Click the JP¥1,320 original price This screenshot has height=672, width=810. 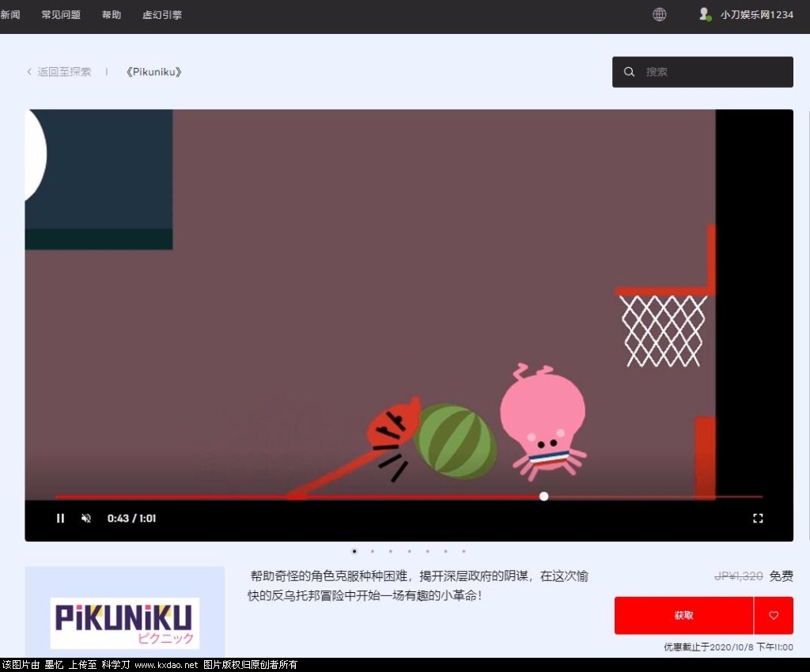point(739,576)
